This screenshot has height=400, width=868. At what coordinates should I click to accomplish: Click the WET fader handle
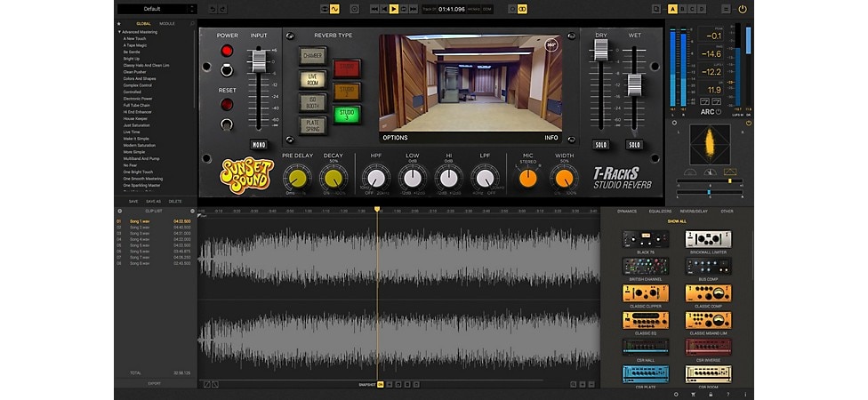[x=634, y=85]
